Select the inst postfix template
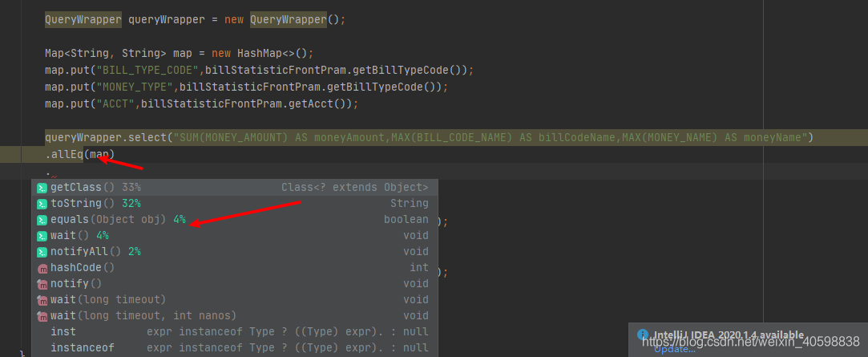This screenshot has width=868, height=357. click(234, 331)
